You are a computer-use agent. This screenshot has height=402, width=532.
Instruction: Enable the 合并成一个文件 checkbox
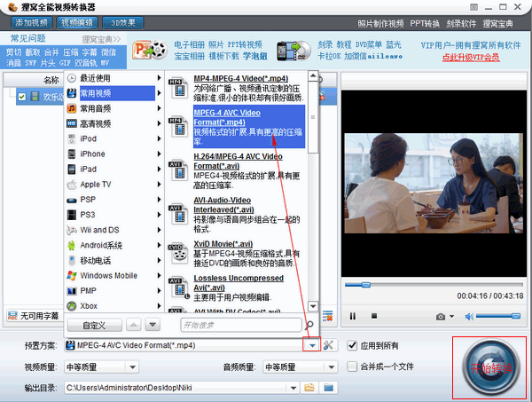click(352, 367)
